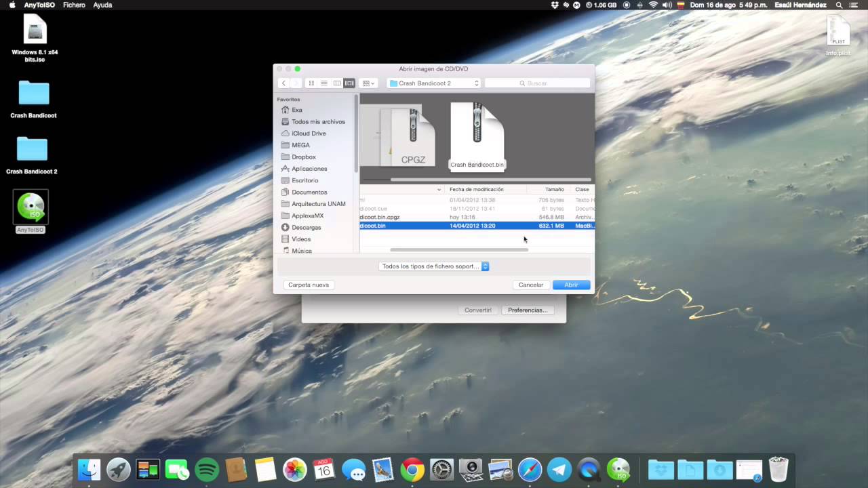
Task: Open the Trash from the dock
Action: [x=778, y=470]
